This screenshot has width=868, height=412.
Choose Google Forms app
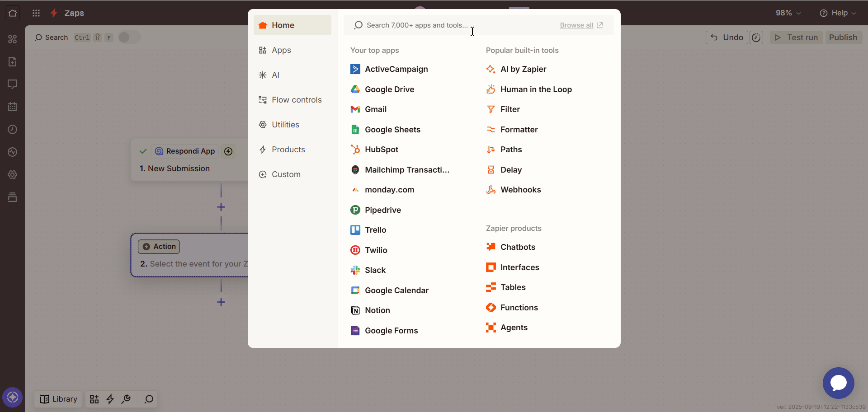tap(384, 331)
